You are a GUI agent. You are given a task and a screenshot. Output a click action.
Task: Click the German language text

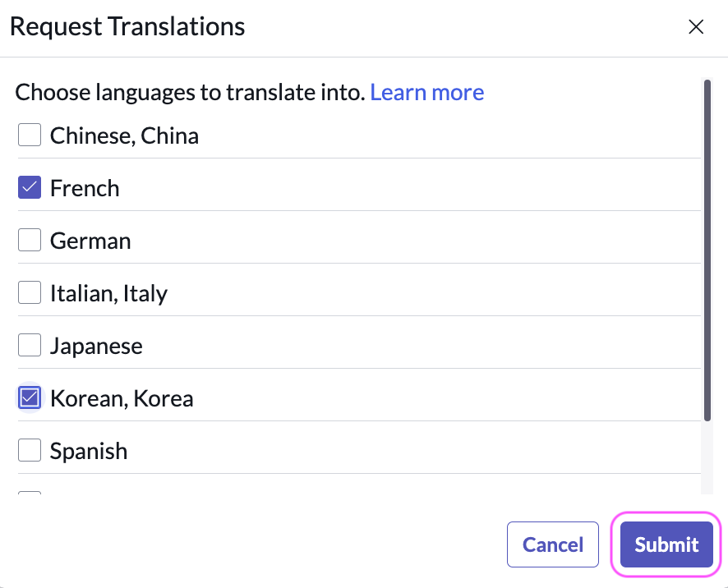(x=90, y=240)
